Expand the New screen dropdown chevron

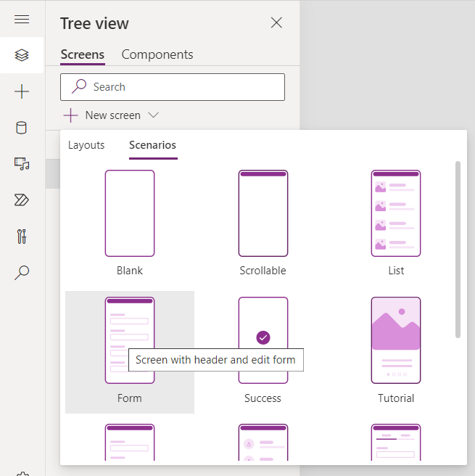tap(153, 115)
